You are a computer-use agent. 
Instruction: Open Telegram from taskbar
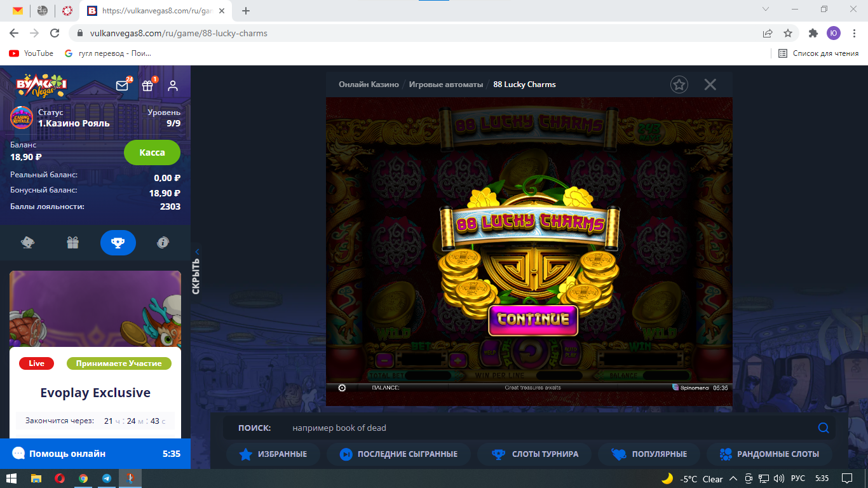pos(107,478)
